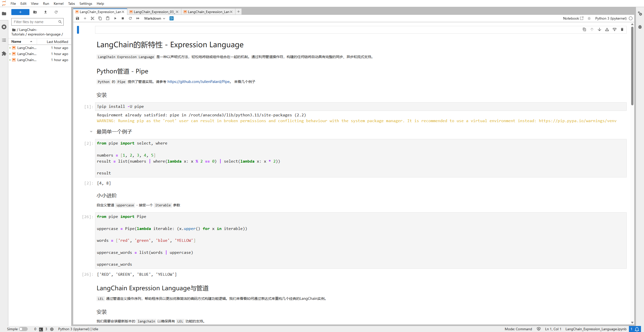Image resolution: width=644 pixels, height=332 pixels.
Task: Close the LangChain_Expression_03_ tab
Action: (x=177, y=12)
